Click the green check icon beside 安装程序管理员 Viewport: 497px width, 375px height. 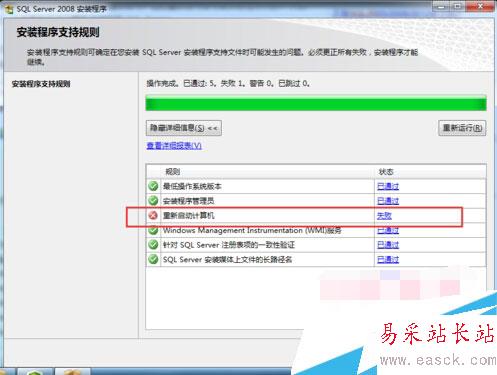tap(153, 201)
